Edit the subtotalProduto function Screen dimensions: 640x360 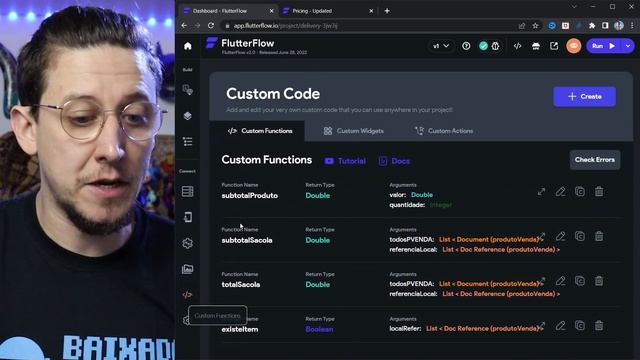(560, 191)
